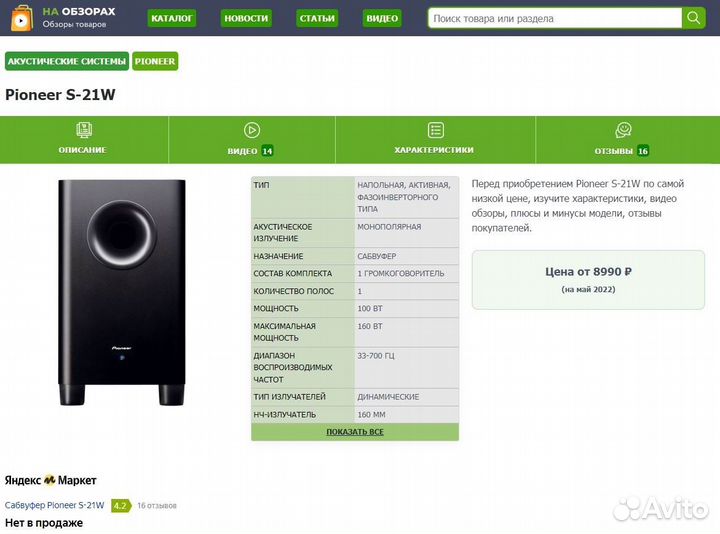Viewport: 720px width, 534px height.
Task: Click the Монополярная value cell
Action: [406, 233]
